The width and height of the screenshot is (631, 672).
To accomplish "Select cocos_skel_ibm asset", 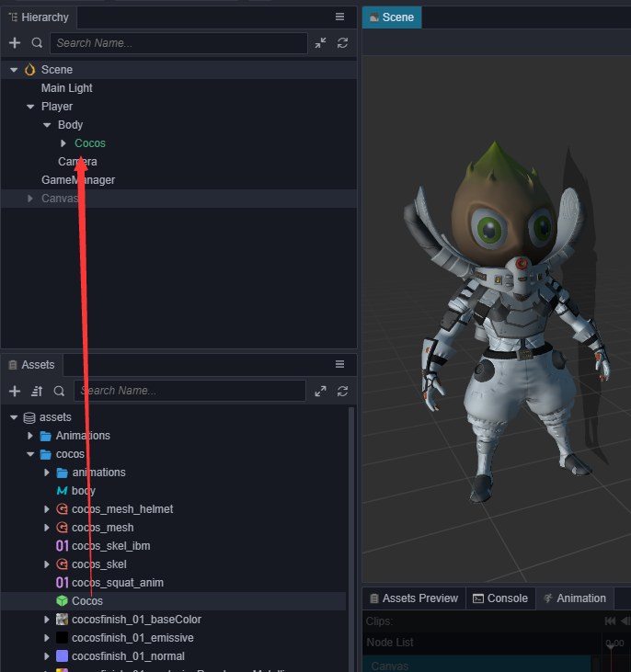I will pyautogui.click(x=110, y=546).
